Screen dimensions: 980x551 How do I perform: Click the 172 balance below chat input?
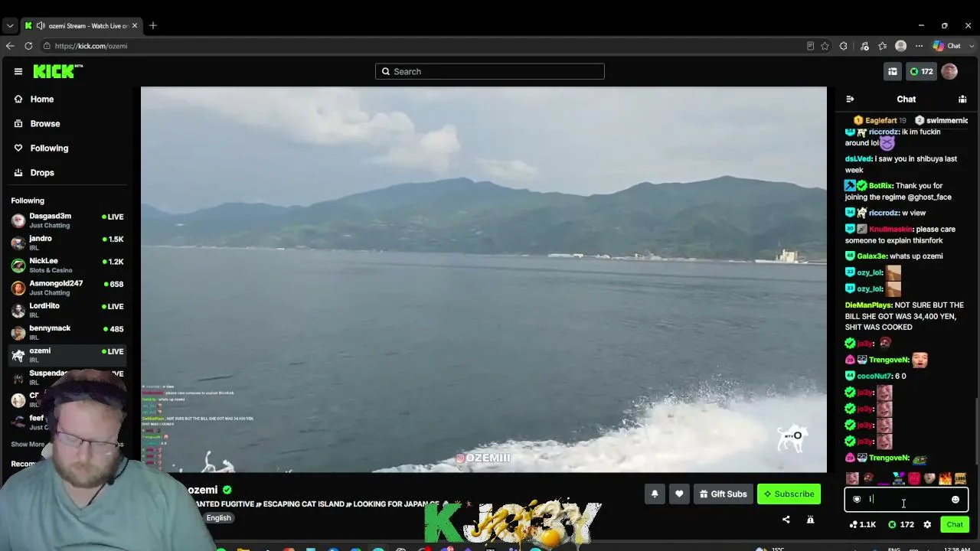coord(901,524)
